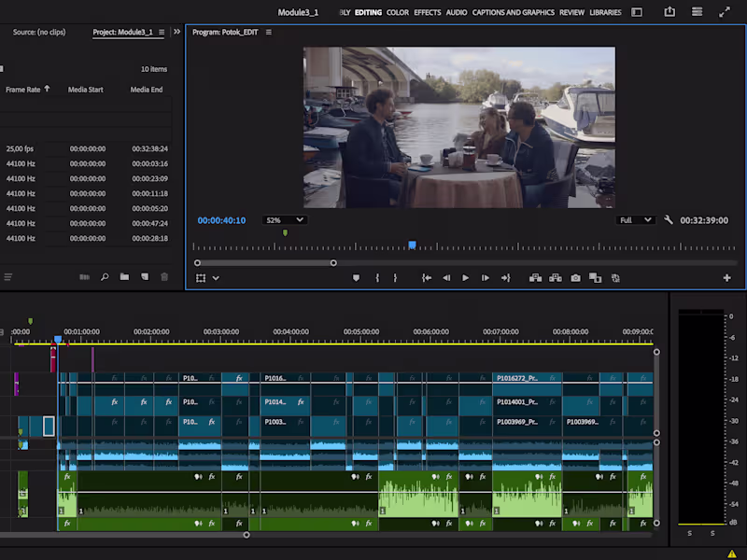Click the Add Marker icon
Viewport: 747px width, 560px height.
(x=356, y=278)
